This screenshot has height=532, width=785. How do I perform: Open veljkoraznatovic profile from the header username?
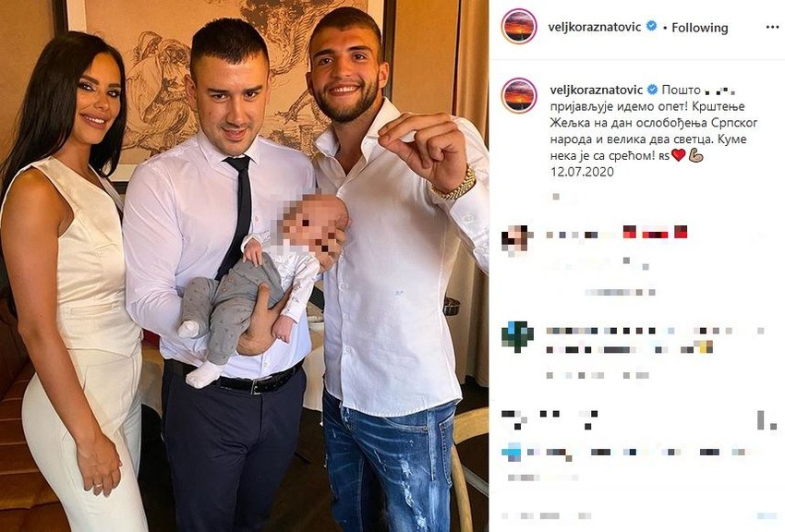(596, 27)
